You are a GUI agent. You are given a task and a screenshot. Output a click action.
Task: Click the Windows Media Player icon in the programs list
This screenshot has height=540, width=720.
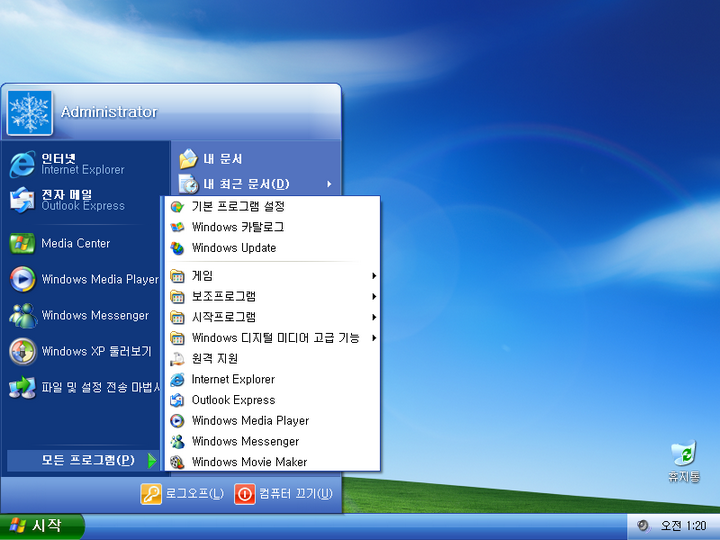(x=177, y=421)
